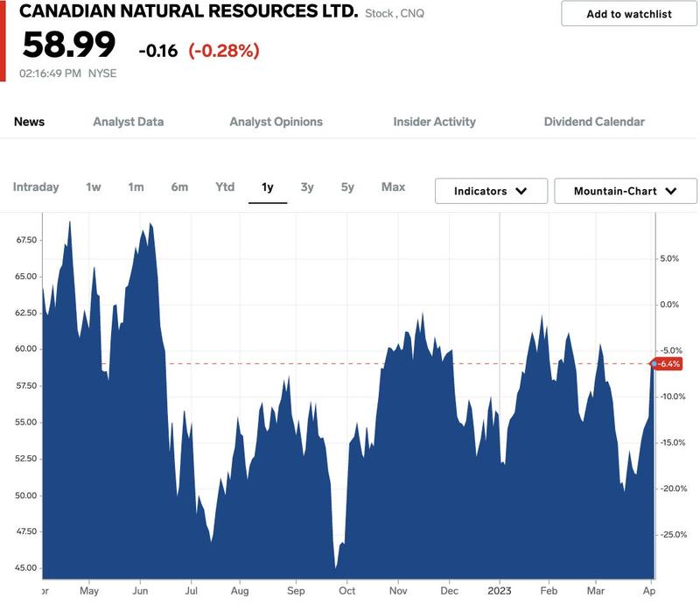Viewport: 700px width, 612px height.
Task: Click the -20.0% right axis label
Action: click(x=672, y=489)
